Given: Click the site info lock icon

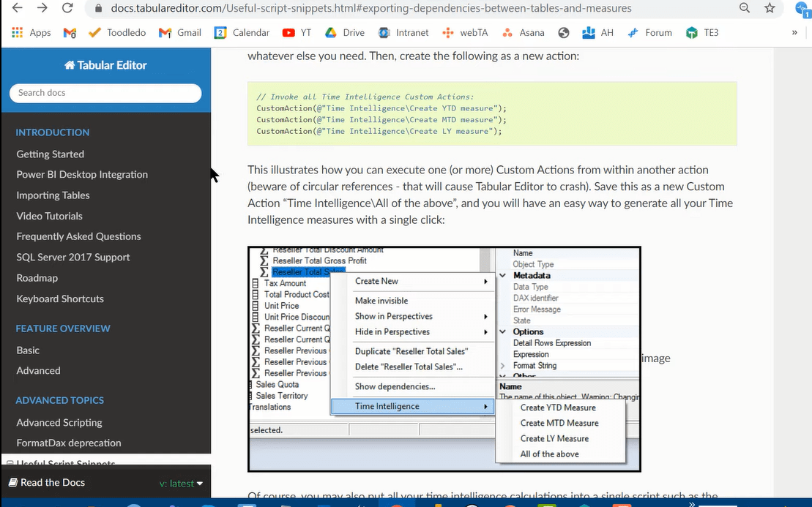Looking at the screenshot, I should [x=99, y=8].
